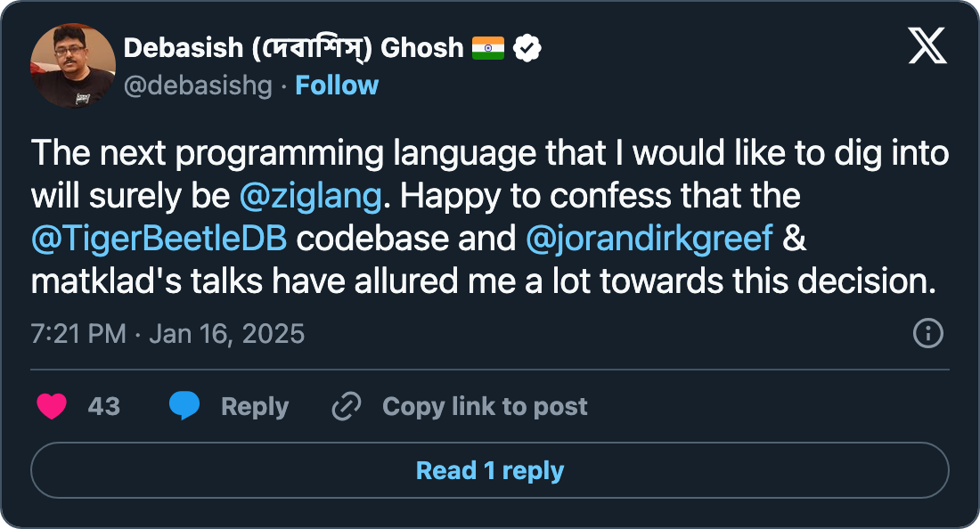This screenshot has height=529, width=980.
Task: Click the tweet text about matklad's talks
Action: point(484,281)
